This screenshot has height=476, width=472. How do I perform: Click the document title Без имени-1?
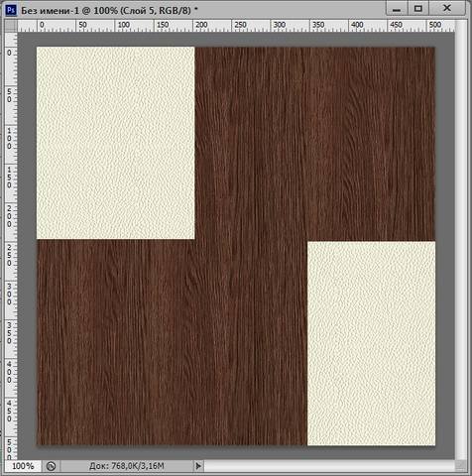tap(50, 10)
